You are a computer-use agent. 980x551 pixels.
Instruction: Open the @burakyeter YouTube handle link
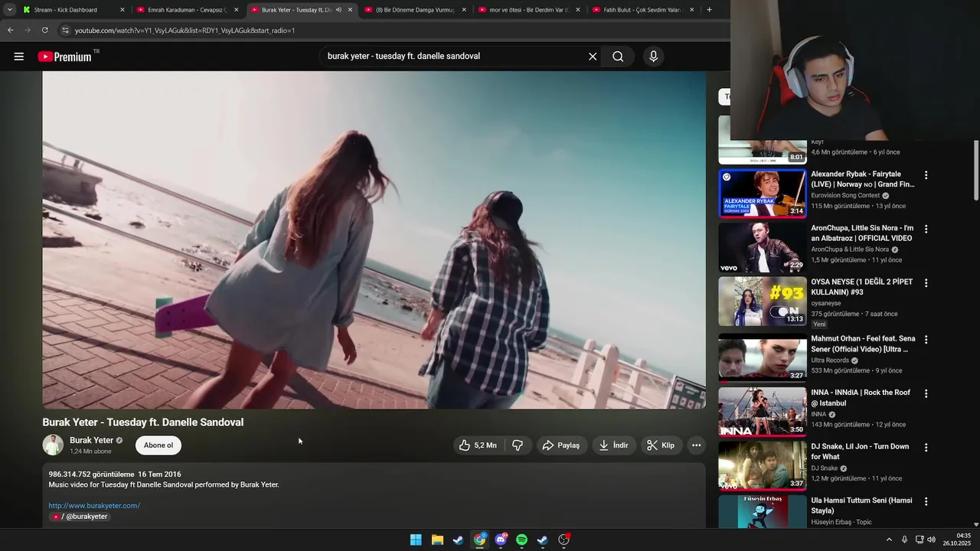[80, 517]
